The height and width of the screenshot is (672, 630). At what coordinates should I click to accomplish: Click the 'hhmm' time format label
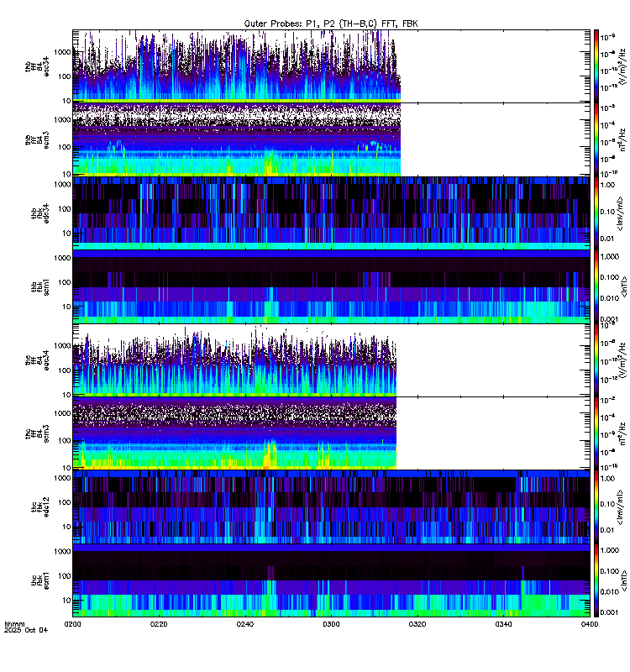14,624
